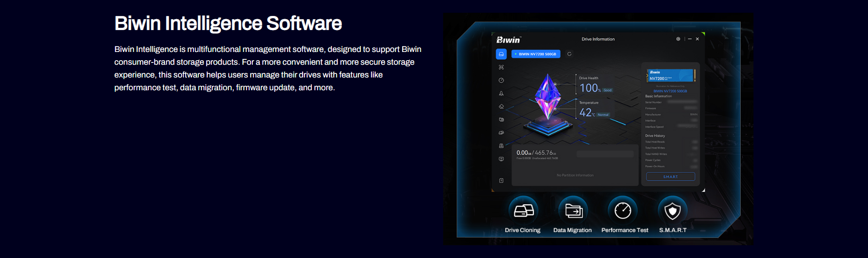Viewport: 868px width, 258px height.
Task: Minimize the Biwin app window
Action: tap(690, 39)
